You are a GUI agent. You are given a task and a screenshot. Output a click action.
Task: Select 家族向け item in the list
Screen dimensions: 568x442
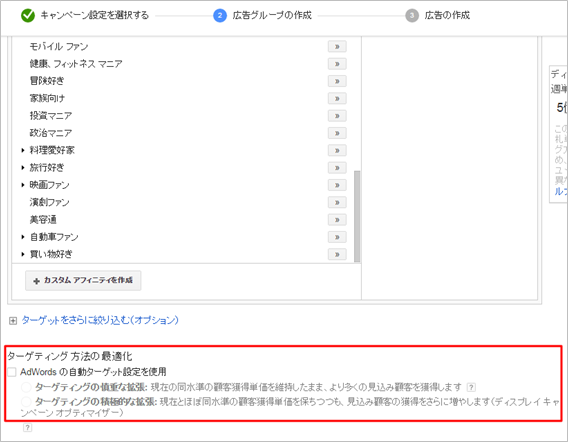[x=47, y=98]
